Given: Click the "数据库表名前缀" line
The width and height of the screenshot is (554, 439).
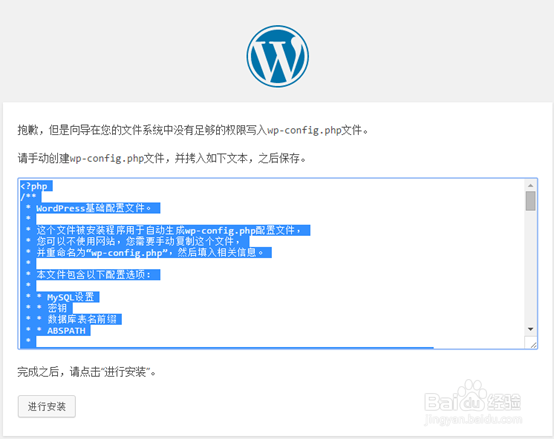Looking at the screenshot, I should tap(82, 319).
